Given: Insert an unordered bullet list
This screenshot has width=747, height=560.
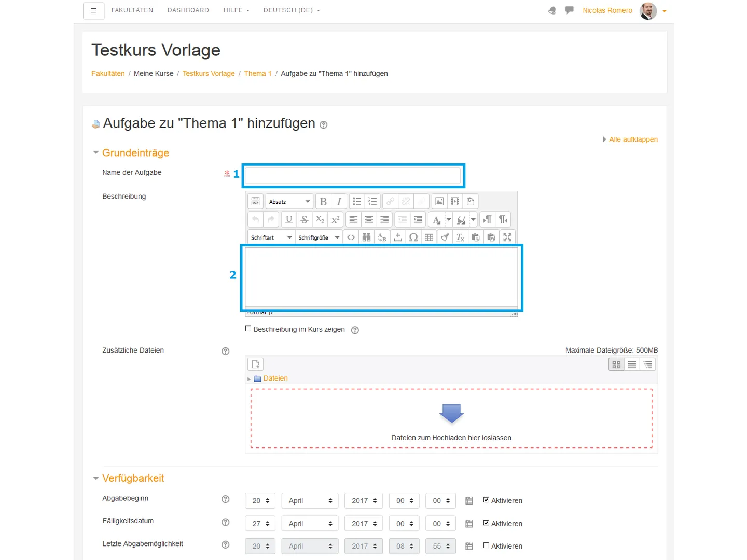Looking at the screenshot, I should (x=357, y=202).
